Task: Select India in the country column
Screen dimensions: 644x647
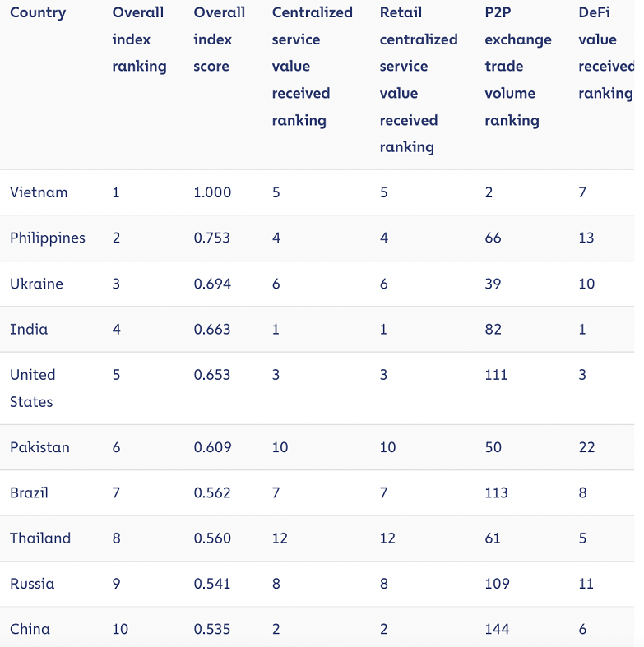Action: tap(29, 330)
